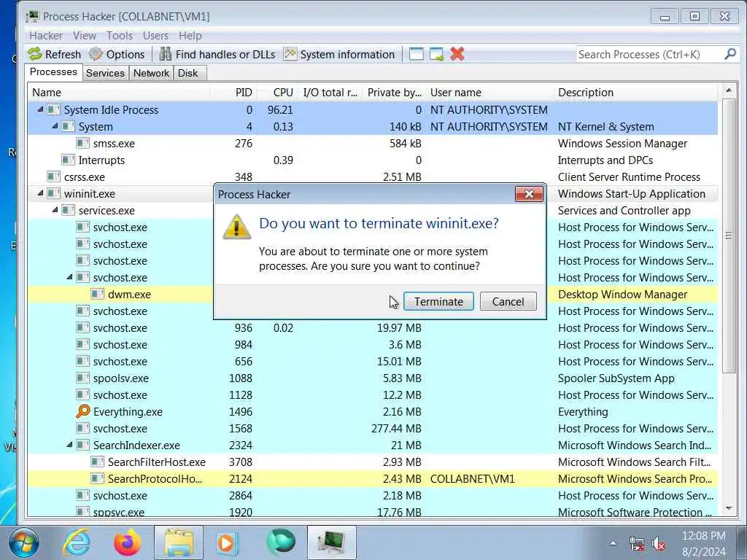Viewport: 747px width, 560px height.
Task: Open Options via the gear icon
Action: tap(96, 54)
